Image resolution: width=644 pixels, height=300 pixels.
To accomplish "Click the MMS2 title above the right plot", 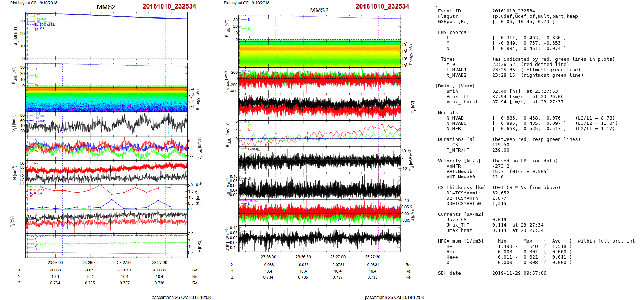I will pyautogui.click(x=319, y=10).
